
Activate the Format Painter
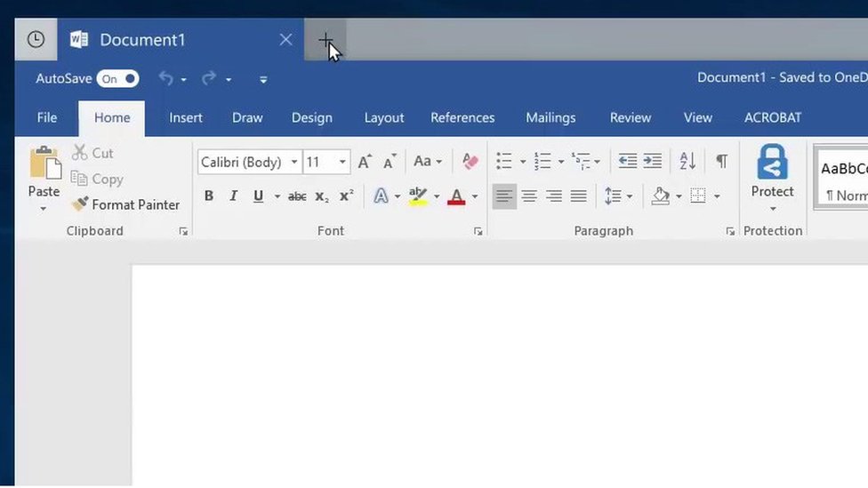pyautogui.click(x=125, y=204)
